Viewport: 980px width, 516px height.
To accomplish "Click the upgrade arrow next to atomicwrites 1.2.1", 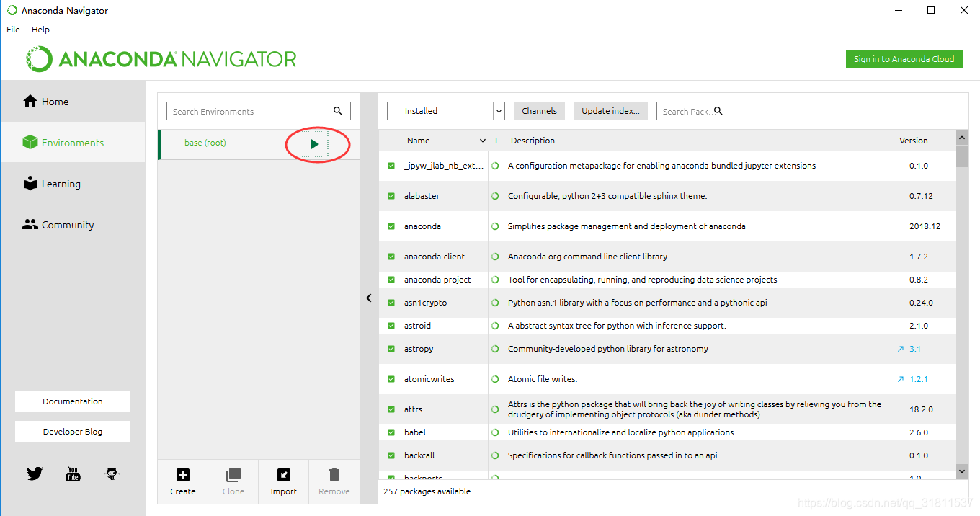I will coord(901,379).
